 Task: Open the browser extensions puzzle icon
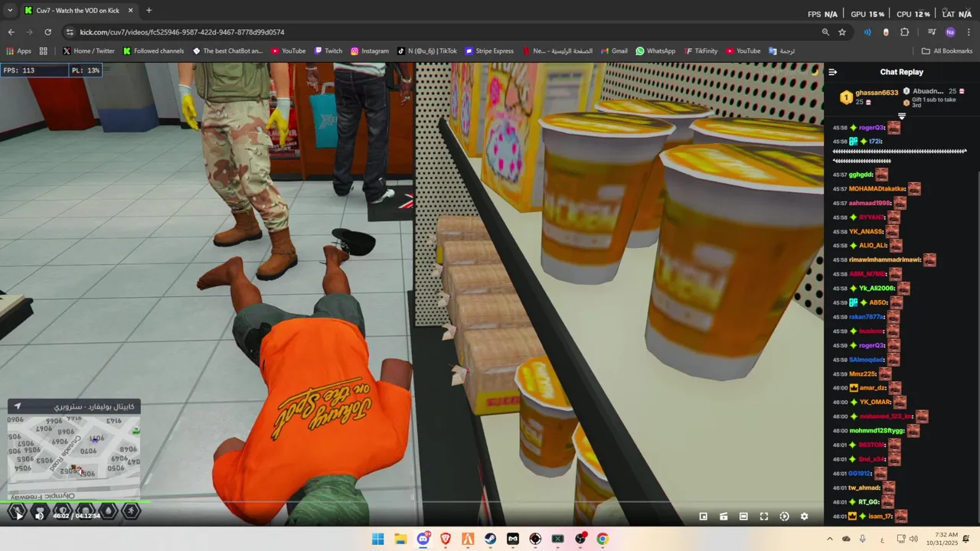pos(904,32)
